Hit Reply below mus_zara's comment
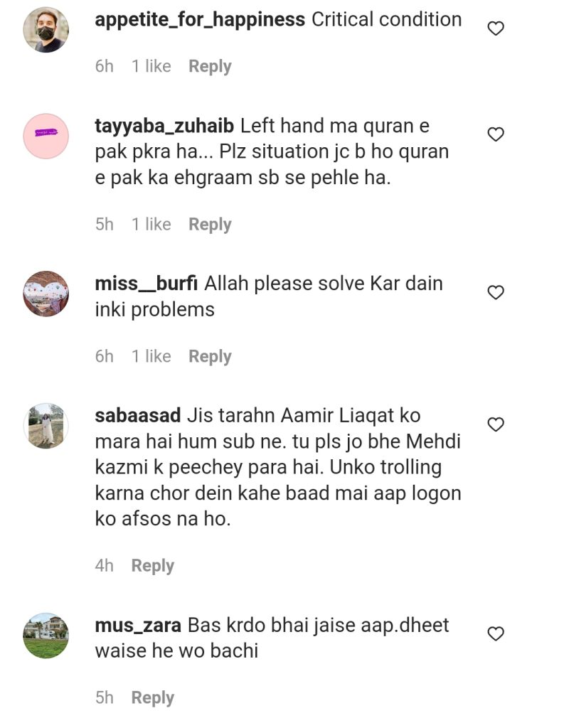 click(153, 698)
